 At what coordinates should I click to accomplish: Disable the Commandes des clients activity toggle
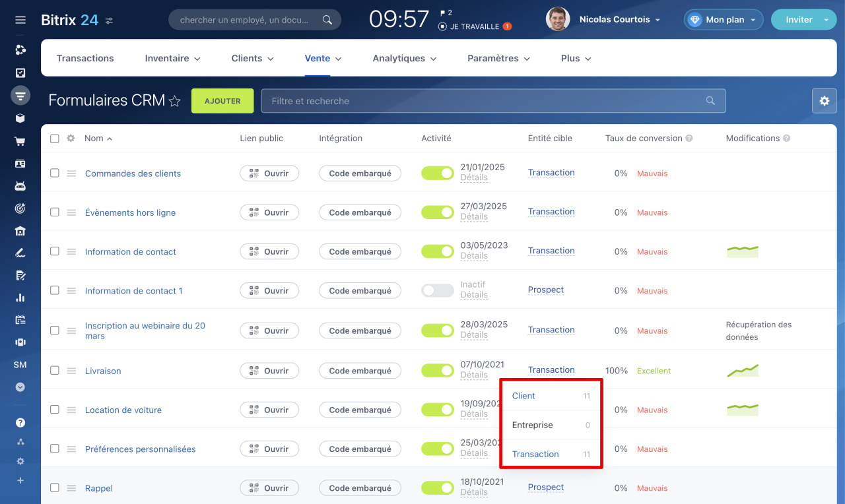438,173
